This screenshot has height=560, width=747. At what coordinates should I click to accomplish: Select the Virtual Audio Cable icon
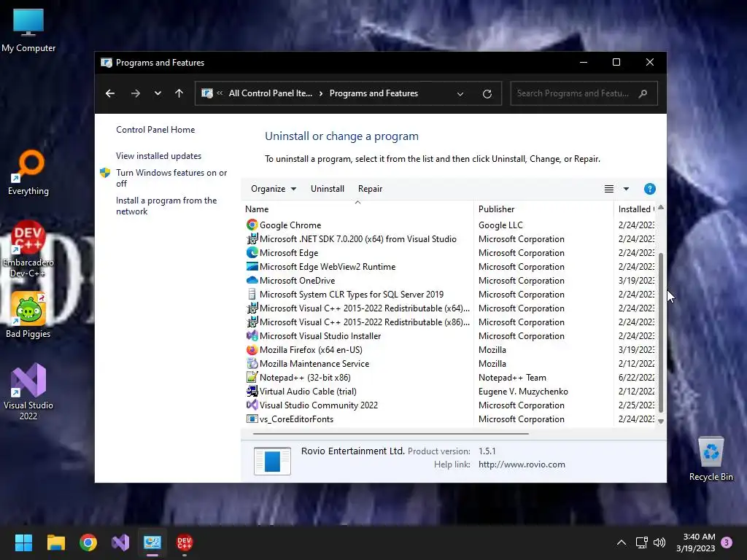pos(252,391)
